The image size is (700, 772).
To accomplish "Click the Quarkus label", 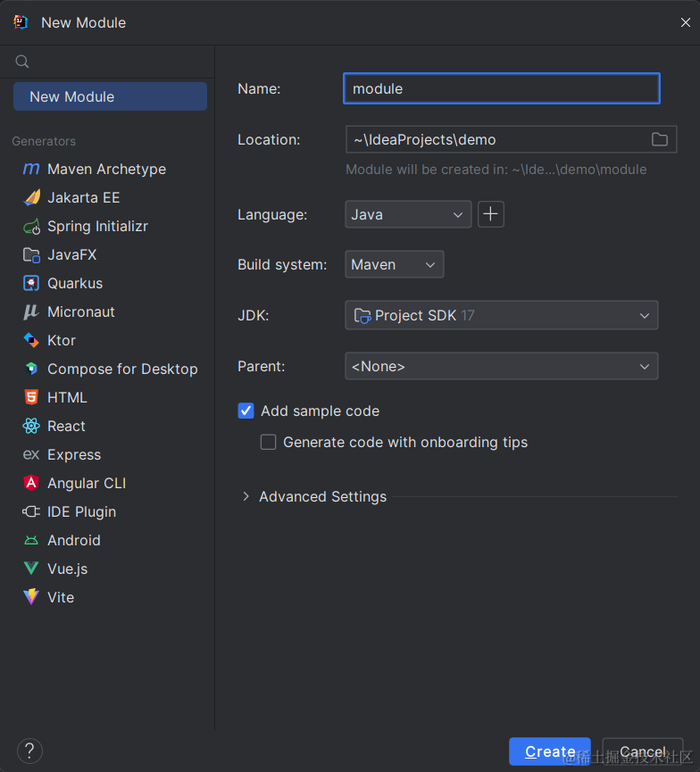I will 75,283.
